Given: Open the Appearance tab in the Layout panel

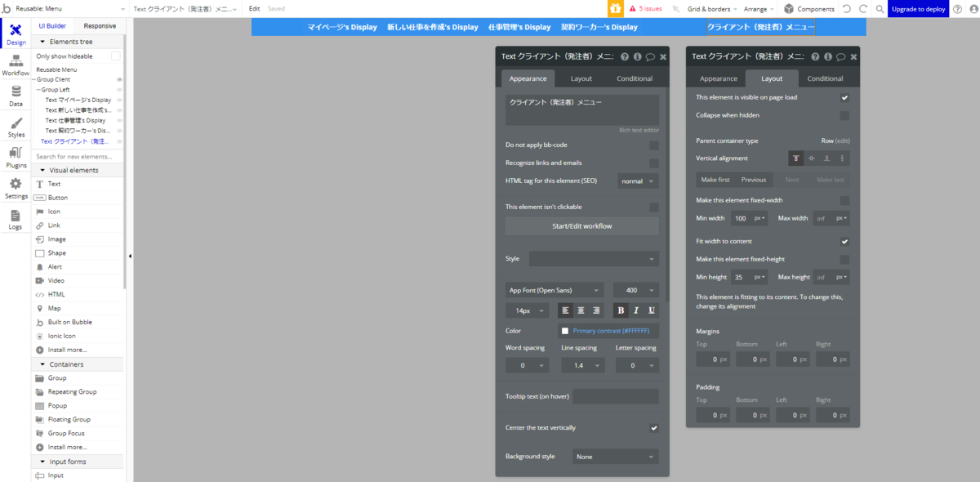Looking at the screenshot, I should pyautogui.click(x=719, y=78).
